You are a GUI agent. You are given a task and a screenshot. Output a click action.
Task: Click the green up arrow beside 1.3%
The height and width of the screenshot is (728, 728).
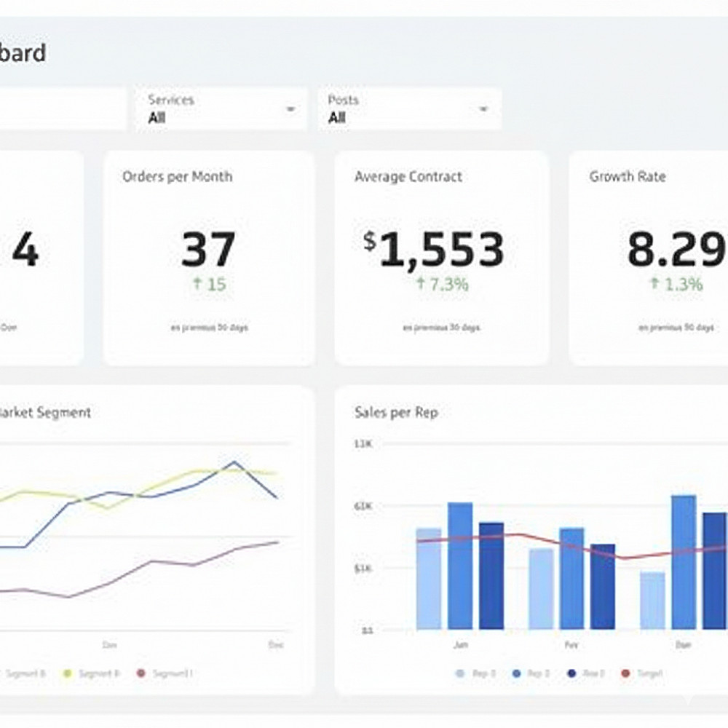(654, 283)
